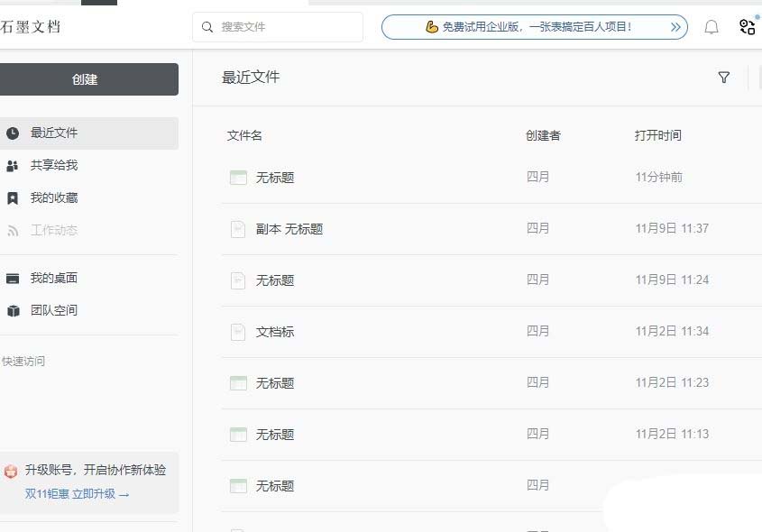The image size is (762, 532).
Task: Click the gift icon in upgrade card
Action: pyautogui.click(x=11, y=471)
